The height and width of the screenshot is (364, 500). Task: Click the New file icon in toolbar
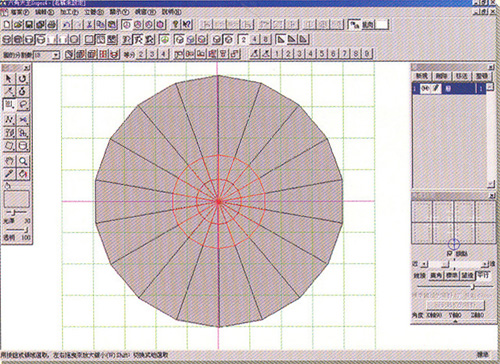tap(7, 25)
